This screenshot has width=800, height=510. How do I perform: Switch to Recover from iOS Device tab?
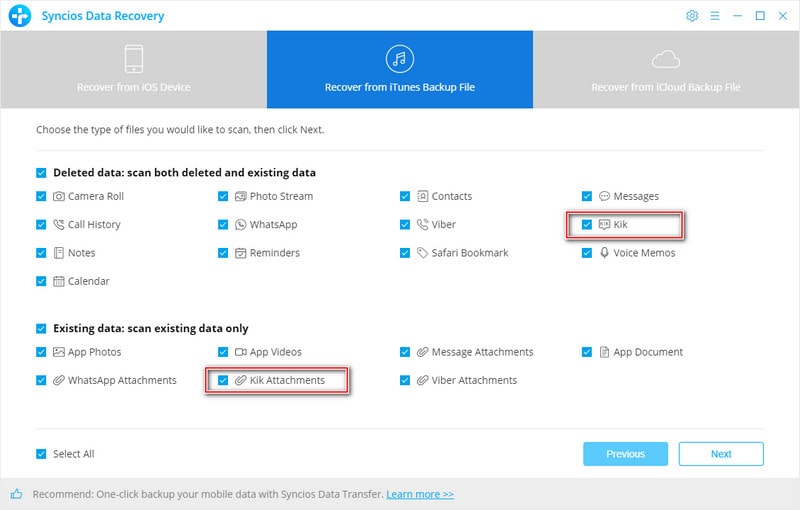[134, 69]
